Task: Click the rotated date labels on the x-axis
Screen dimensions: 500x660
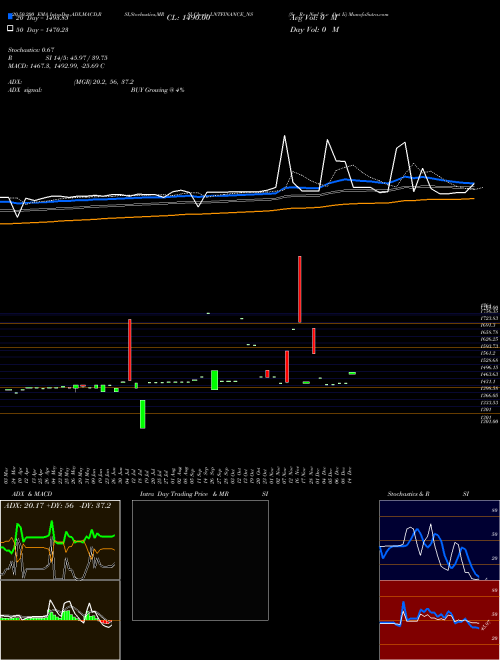Action: (178, 475)
